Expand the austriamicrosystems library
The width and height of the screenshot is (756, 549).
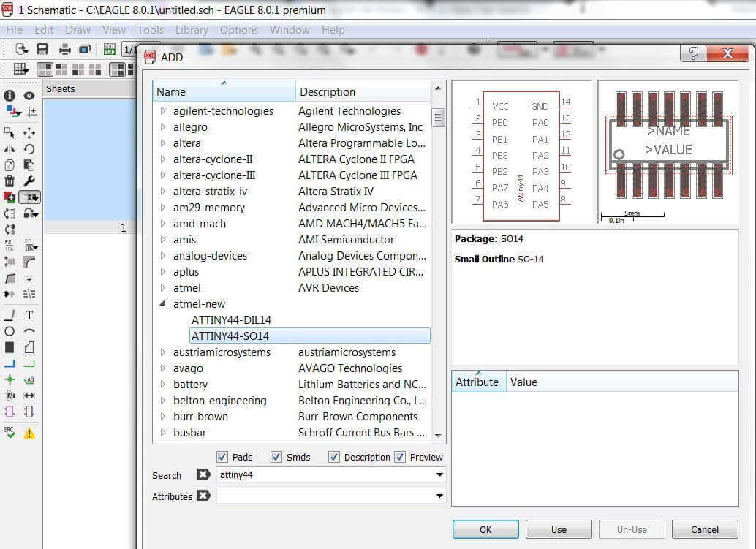pos(162,352)
